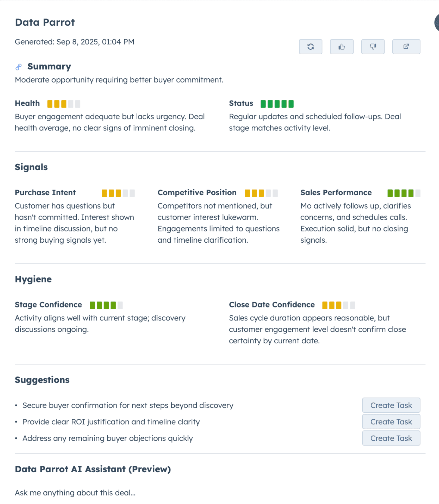Screen dimensions: 439x504
Task: Open the report in a new window
Action: click(406, 46)
